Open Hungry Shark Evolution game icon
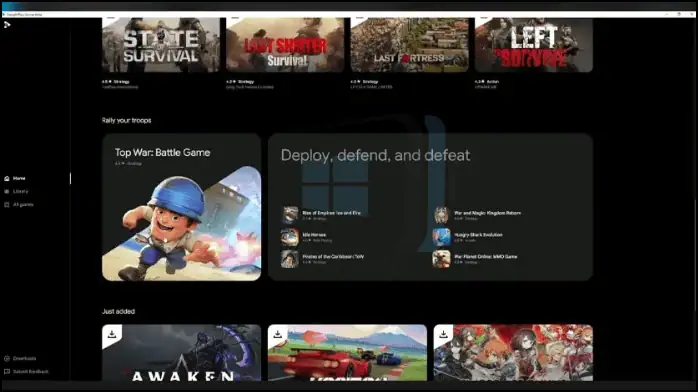698x392 pixels. [x=441, y=237]
